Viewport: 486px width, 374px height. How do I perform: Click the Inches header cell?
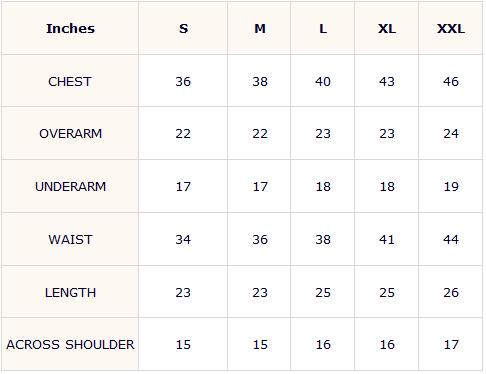click(x=70, y=29)
